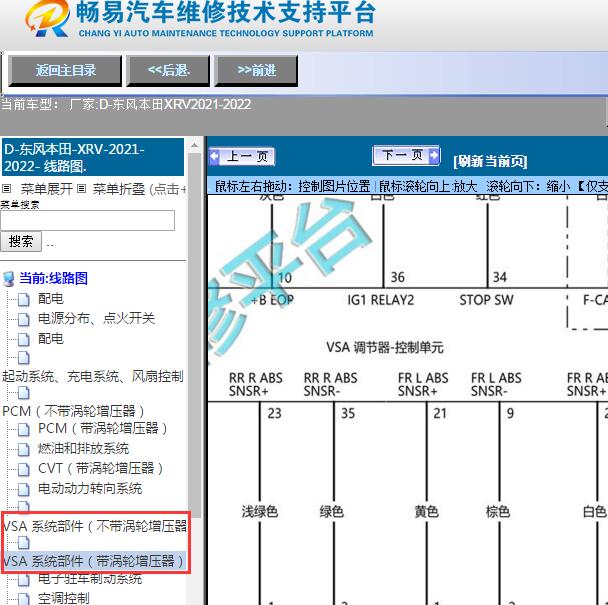Click pin number 34 in diagram
This screenshot has width=608, height=605.
[x=499, y=277]
